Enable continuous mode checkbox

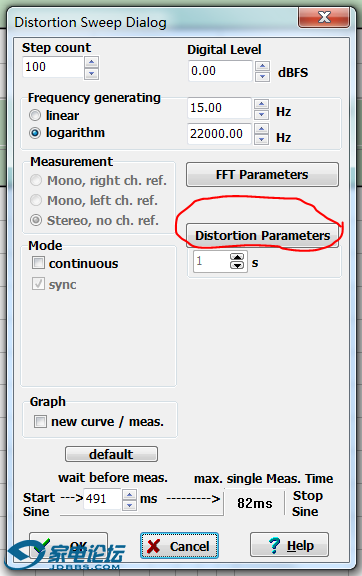38,263
